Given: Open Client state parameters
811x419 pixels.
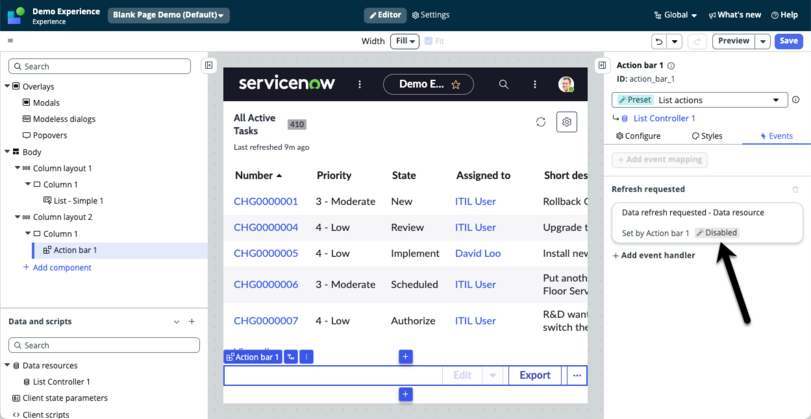Looking at the screenshot, I should (x=59, y=398).
